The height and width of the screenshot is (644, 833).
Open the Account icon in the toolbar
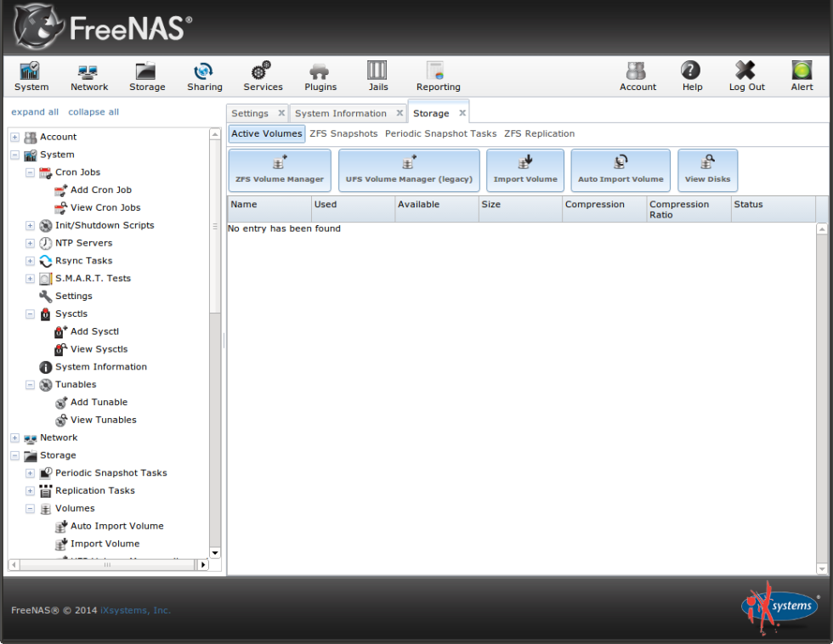(x=637, y=76)
